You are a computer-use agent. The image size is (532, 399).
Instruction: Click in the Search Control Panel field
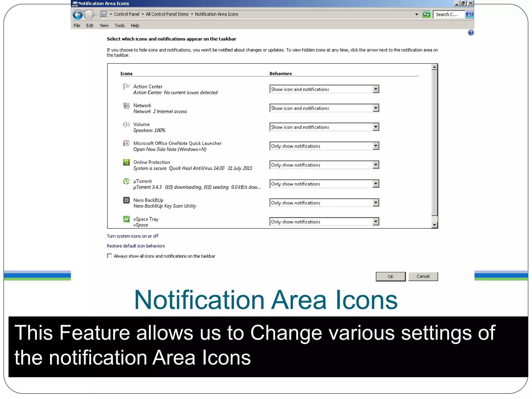coord(449,15)
